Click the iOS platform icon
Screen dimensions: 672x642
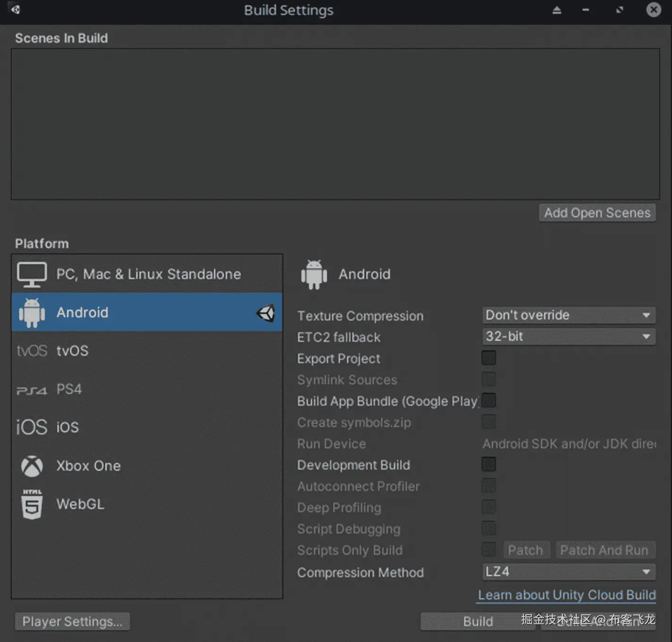coord(32,427)
